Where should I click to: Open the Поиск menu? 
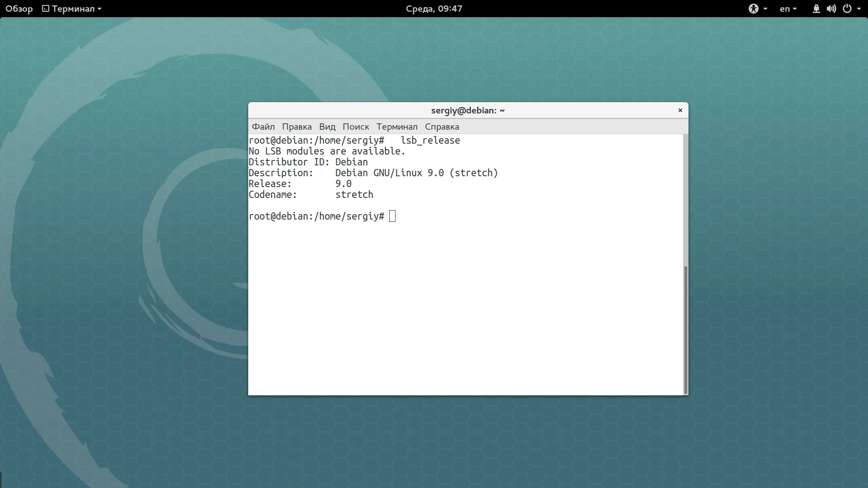click(x=355, y=127)
